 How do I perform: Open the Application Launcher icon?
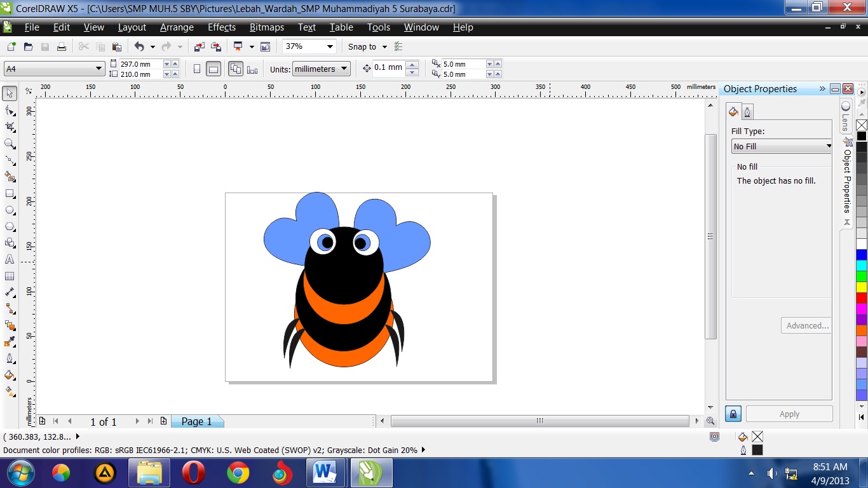[238, 46]
